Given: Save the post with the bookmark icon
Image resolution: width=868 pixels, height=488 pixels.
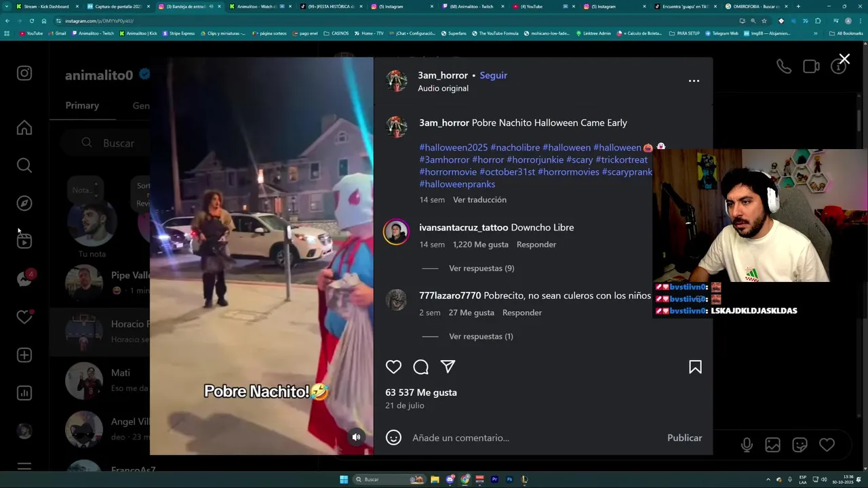Looking at the screenshot, I should click(x=695, y=367).
